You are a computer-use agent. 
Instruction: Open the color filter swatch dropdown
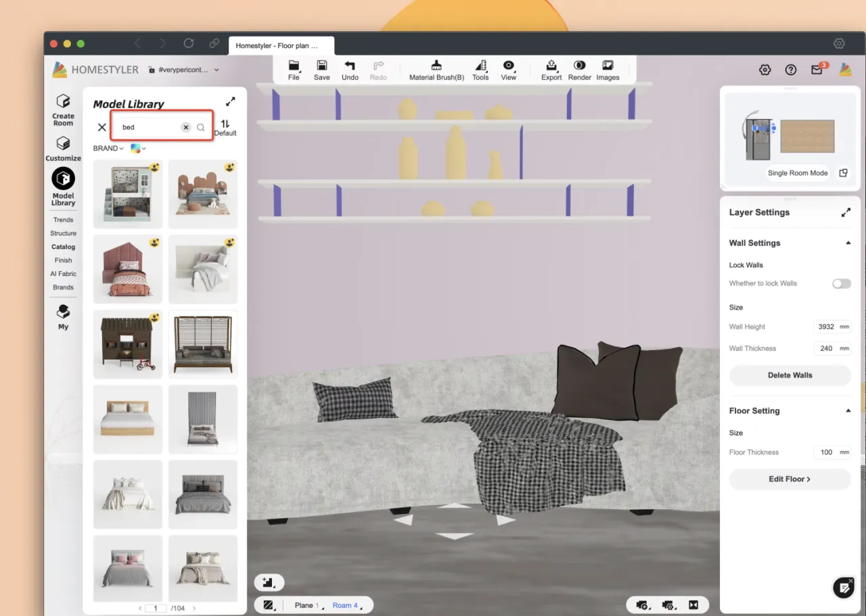tap(138, 148)
